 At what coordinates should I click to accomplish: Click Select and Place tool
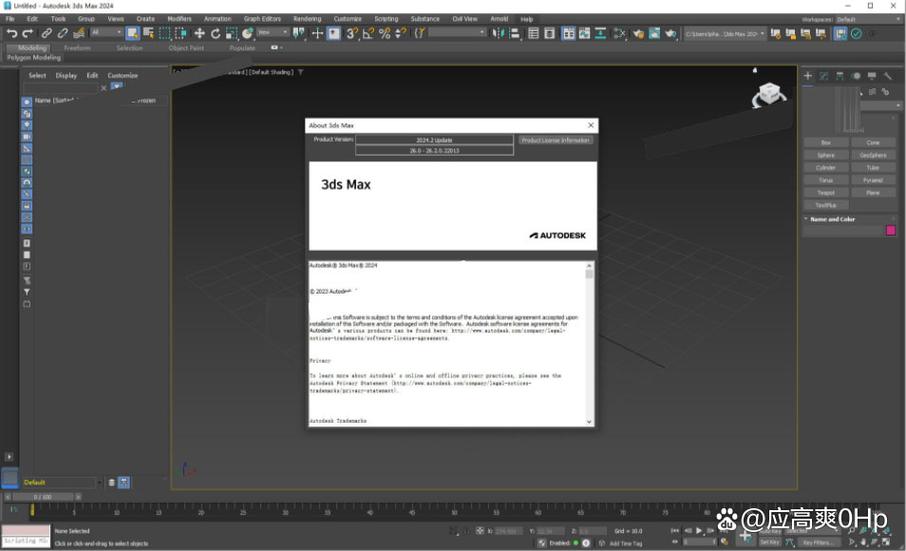[247, 33]
